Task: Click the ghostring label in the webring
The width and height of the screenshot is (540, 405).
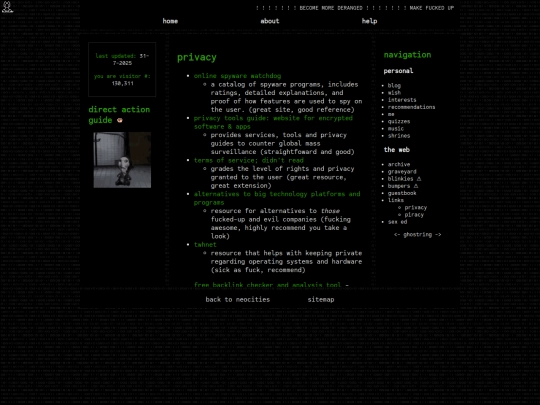Action: [417, 235]
